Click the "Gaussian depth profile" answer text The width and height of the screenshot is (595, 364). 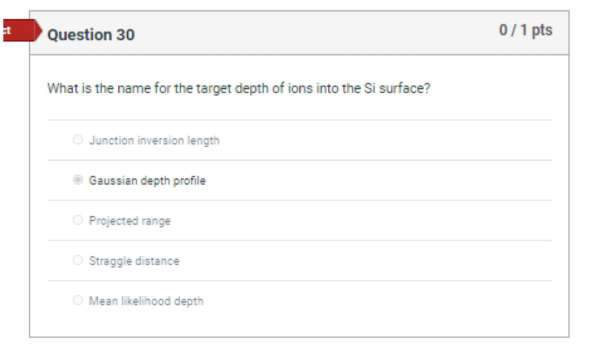tap(147, 181)
